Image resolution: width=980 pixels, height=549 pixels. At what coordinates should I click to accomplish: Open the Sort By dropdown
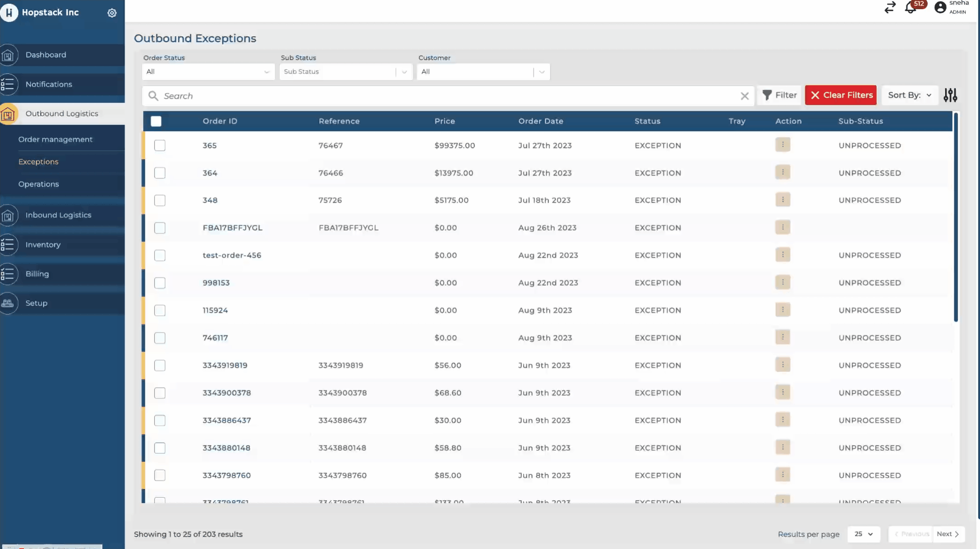click(x=909, y=95)
